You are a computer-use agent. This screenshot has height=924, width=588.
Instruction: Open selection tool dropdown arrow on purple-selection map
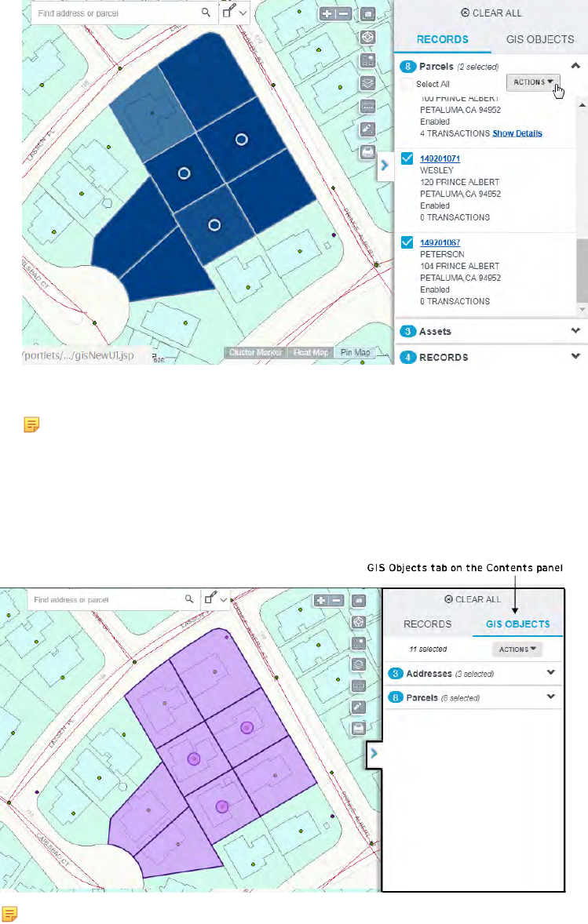click(x=224, y=600)
